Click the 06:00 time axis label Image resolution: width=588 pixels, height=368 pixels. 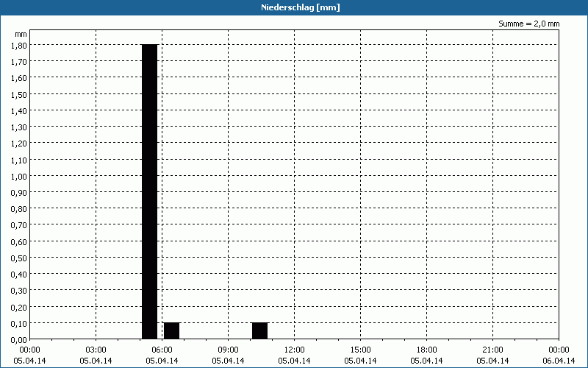click(162, 350)
